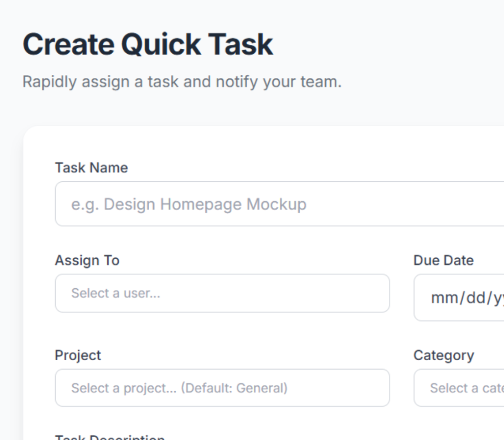Image resolution: width=504 pixels, height=440 pixels.
Task: Click the word Create in the heading
Action: [x=68, y=44]
